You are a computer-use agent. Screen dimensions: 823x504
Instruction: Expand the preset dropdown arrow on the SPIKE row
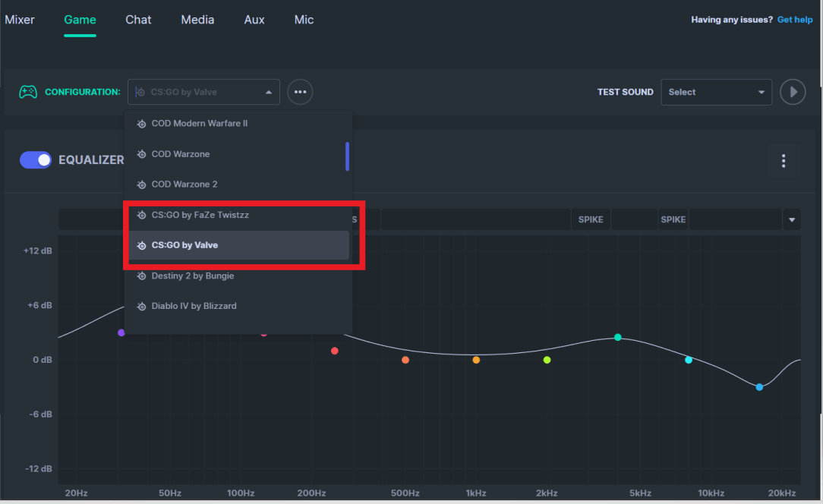click(x=791, y=219)
